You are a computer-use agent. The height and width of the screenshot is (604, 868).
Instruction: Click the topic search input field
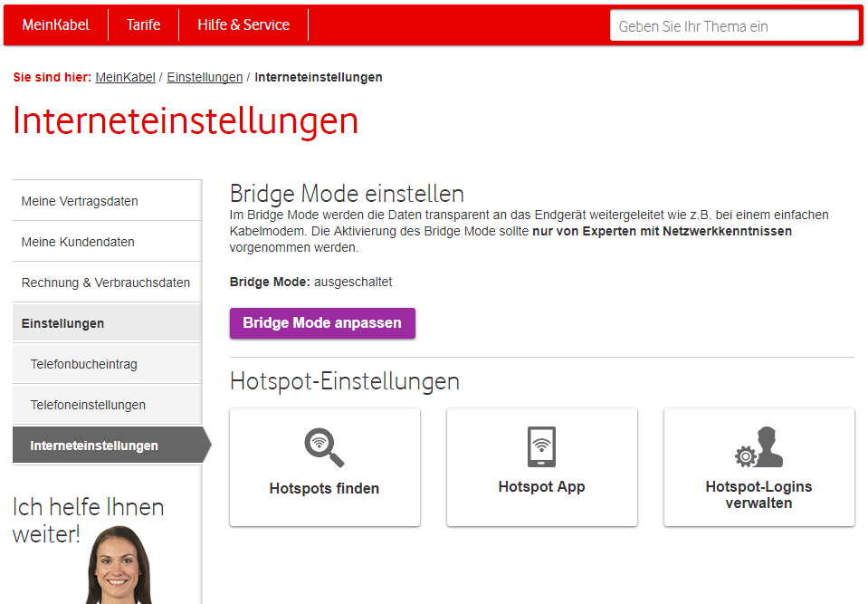pyautogui.click(x=734, y=25)
